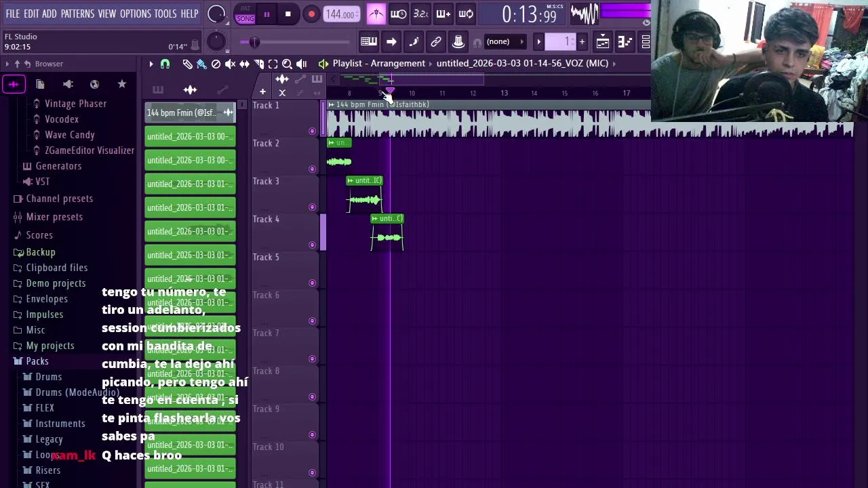Click the Track 4 label
The width and height of the screenshot is (868, 488).
click(x=266, y=219)
